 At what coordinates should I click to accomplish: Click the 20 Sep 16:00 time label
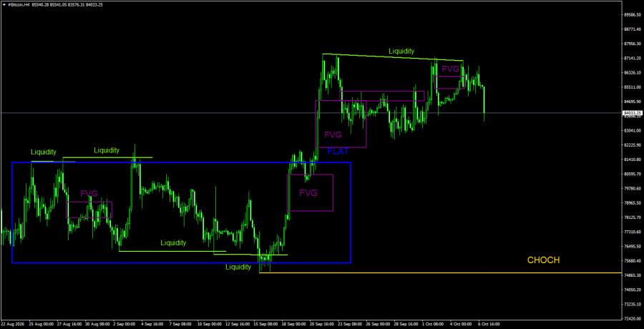(x=321, y=324)
